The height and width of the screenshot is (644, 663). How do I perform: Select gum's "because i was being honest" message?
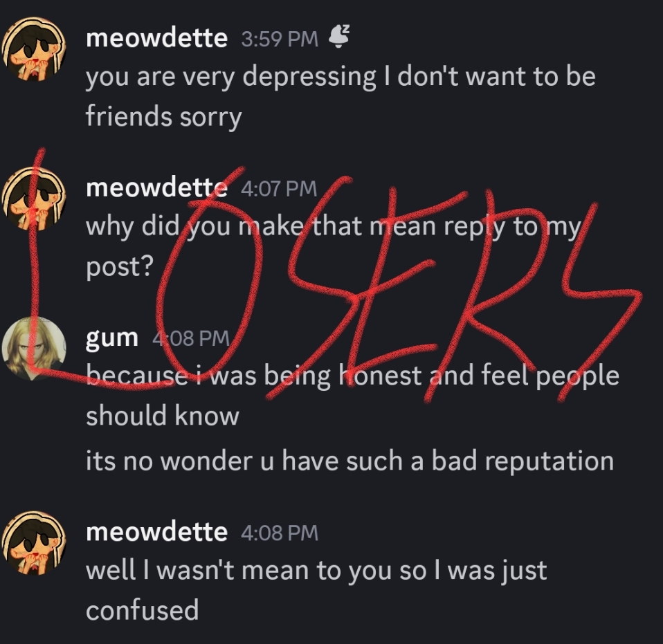pos(353,396)
